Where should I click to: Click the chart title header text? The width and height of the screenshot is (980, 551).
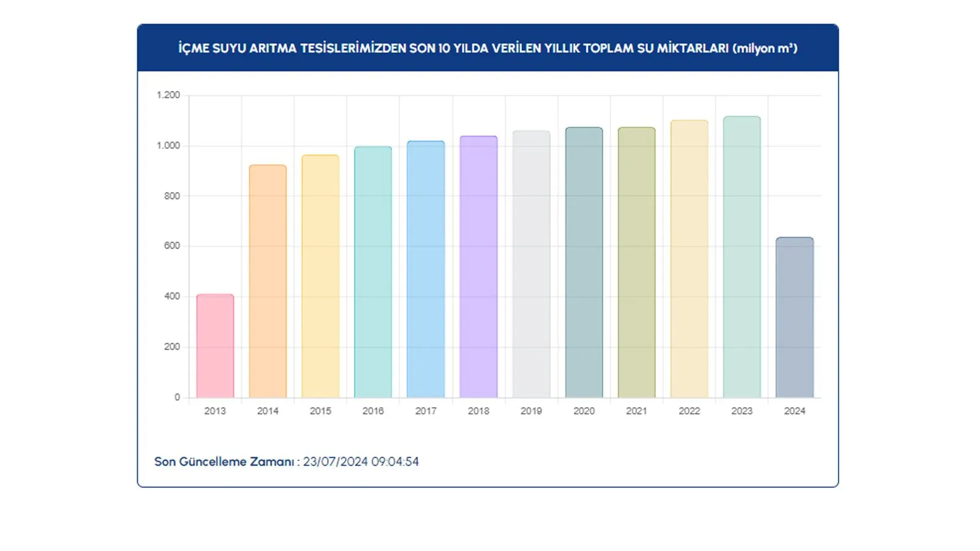tap(488, 48)
